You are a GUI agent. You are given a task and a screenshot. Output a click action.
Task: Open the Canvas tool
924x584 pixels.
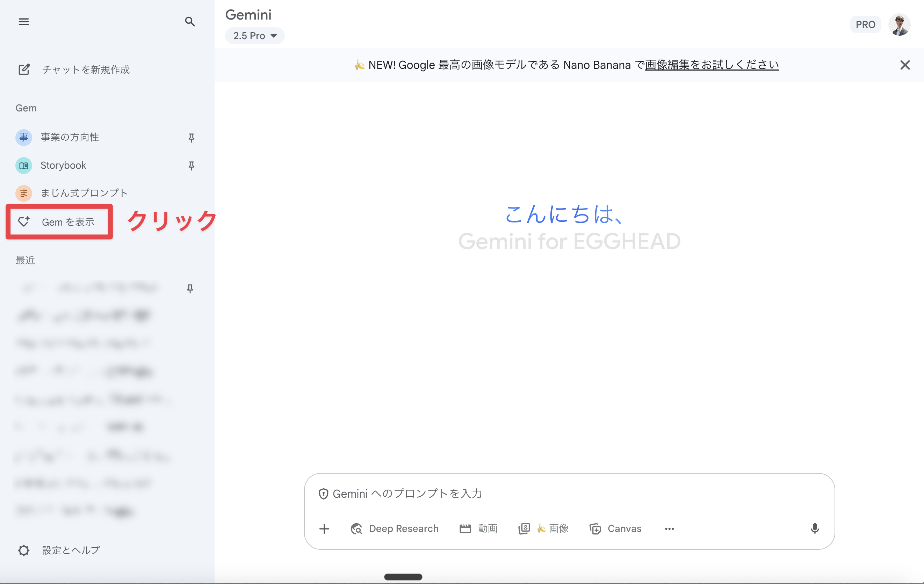pyautogui.click(x=615, y=529)
